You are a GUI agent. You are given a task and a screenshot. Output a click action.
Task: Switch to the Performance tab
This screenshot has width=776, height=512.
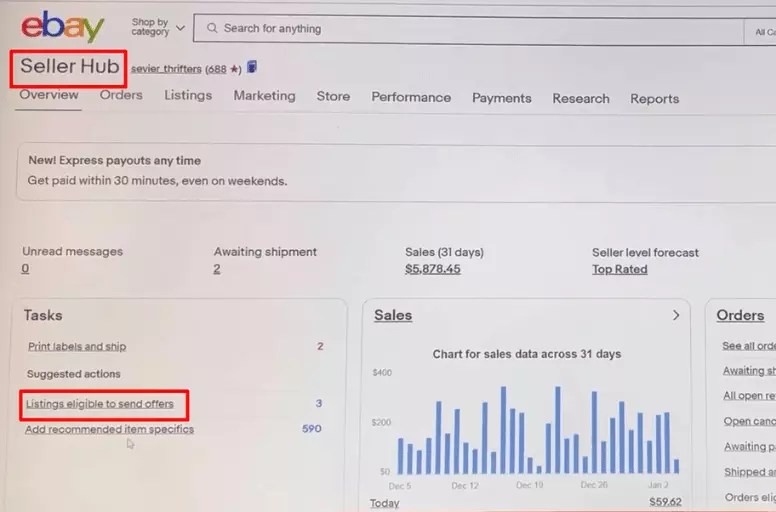pos(411,97)
